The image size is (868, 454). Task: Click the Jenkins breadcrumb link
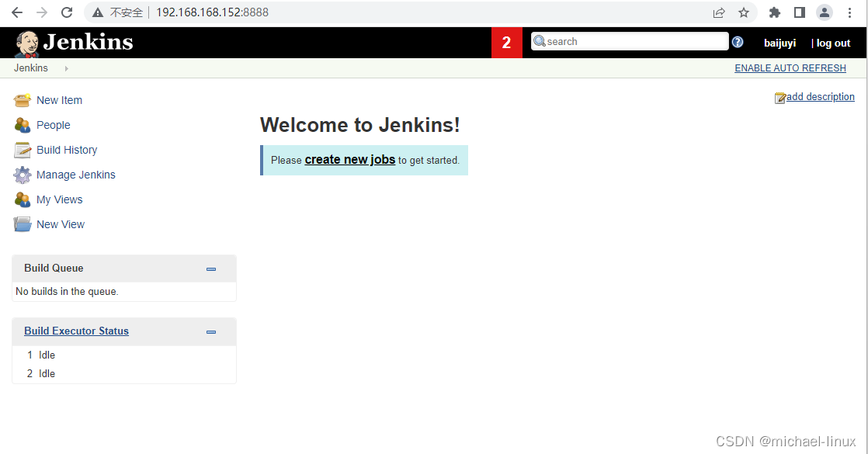pyautogui.click(x=31, y=68)
